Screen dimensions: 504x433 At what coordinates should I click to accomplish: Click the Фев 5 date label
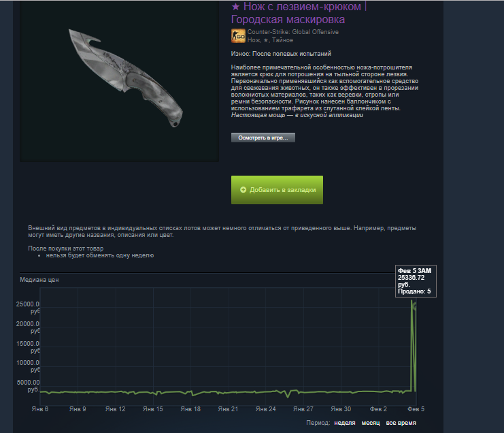pyautogui.click(x=416, y=409)
